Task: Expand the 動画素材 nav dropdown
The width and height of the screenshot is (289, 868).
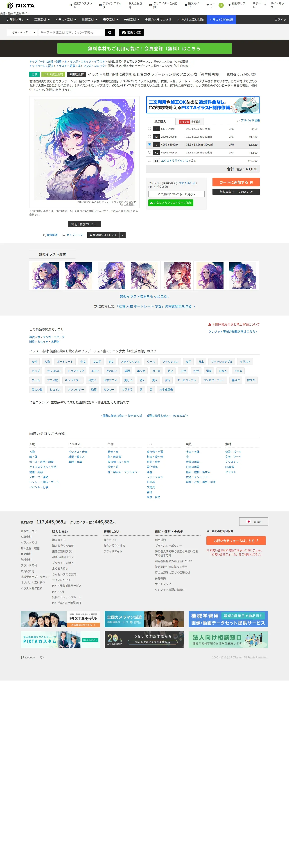Action: point(90,20)
